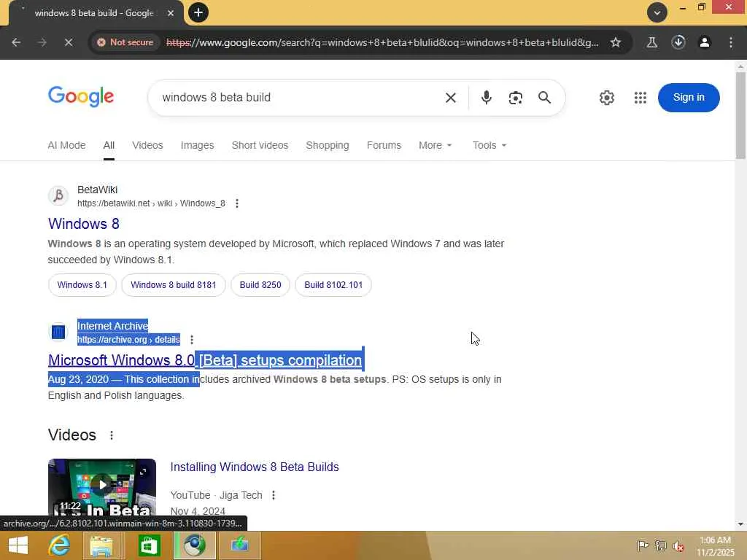Click the vertical scrollbar thumb
This screenshot has width=747, height=560.
(740, 115)
